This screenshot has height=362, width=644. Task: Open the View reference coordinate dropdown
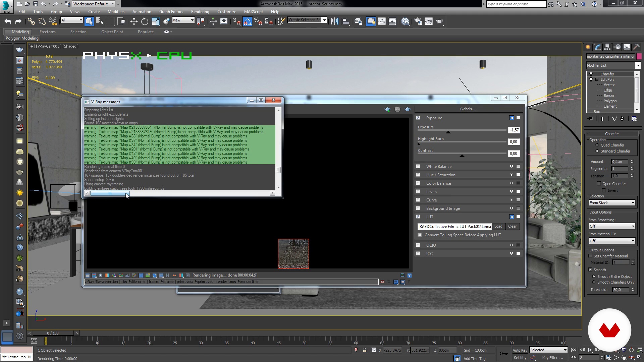click(x=183, y=20)
